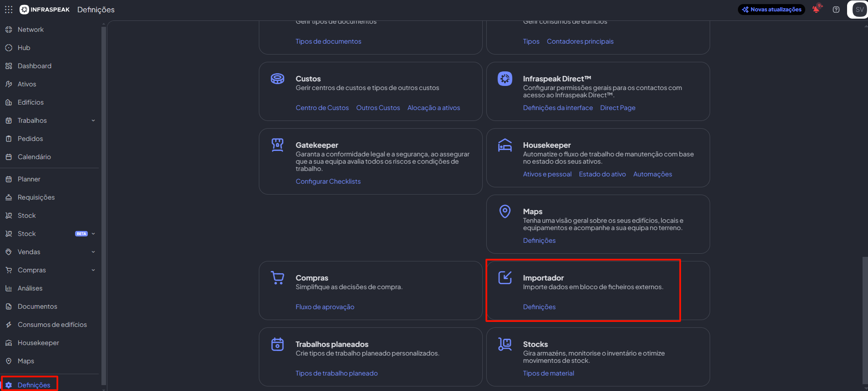Expand the Vendas sidebar chevron
The width and height of the screenshot is (868, 391).
[x=93, y=252]
